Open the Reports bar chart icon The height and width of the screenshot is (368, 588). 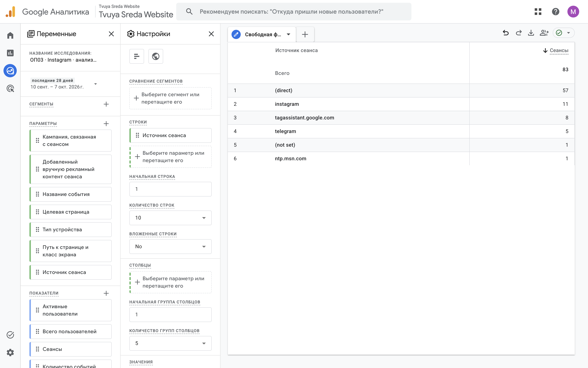pyautogui.click(x=10, y=53)
